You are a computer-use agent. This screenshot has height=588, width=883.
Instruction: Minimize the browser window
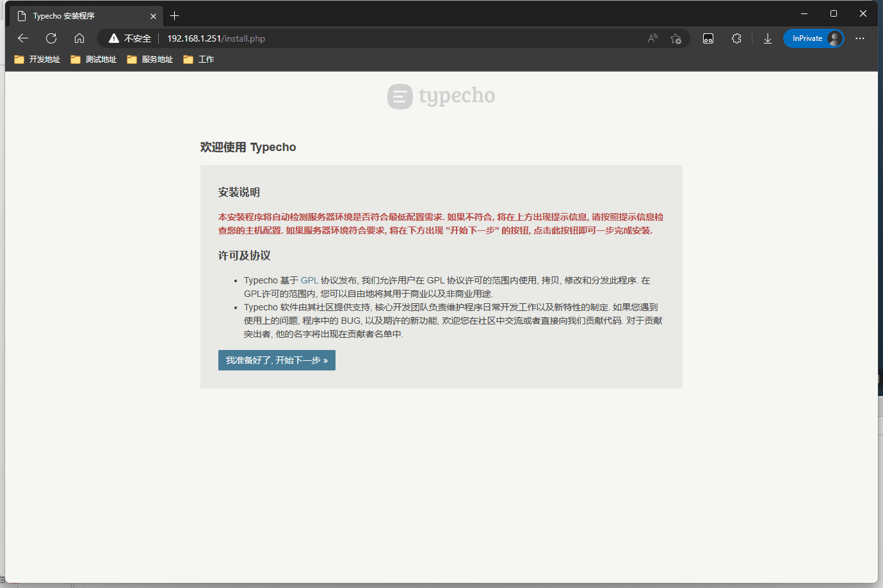click(804, 13)
